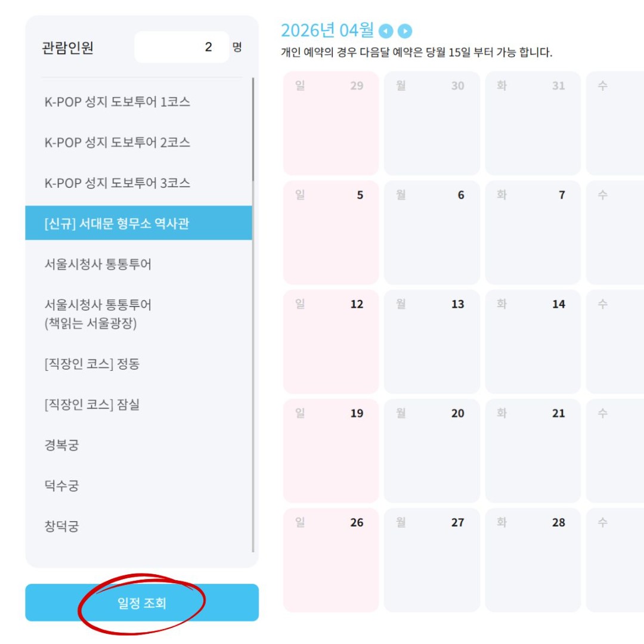Select Monday April 27 calendar cell

(432, 560)
